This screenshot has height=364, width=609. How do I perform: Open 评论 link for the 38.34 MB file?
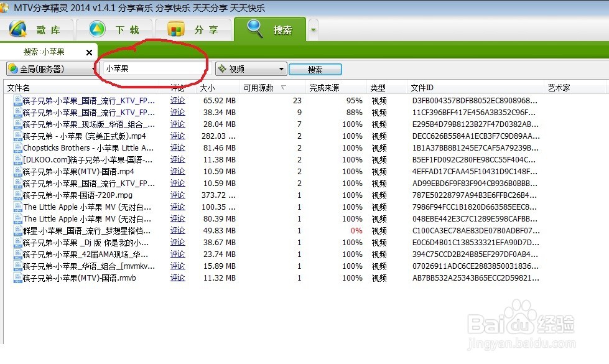177,112
